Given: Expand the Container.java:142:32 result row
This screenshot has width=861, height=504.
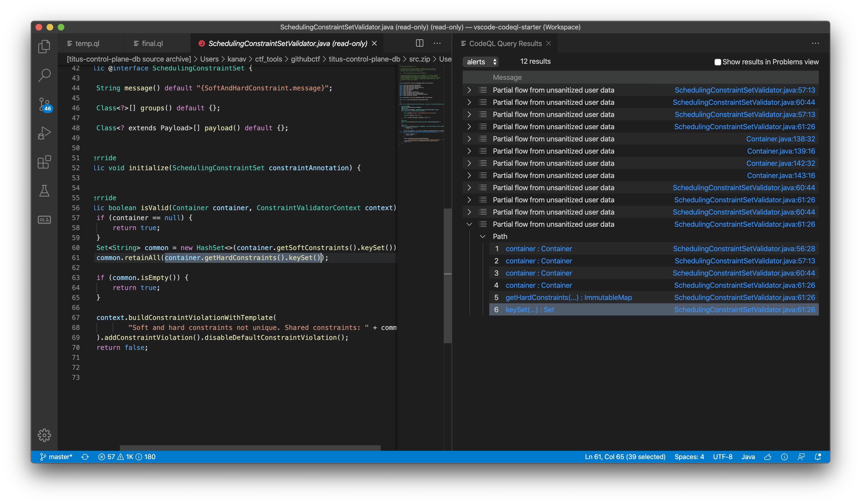Looking at the screenshot, I should 469,163.
